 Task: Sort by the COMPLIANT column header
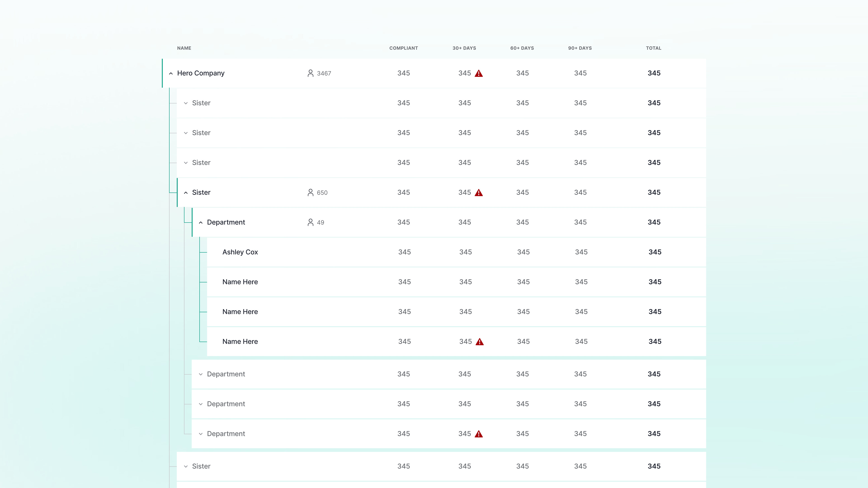[404, 48]
